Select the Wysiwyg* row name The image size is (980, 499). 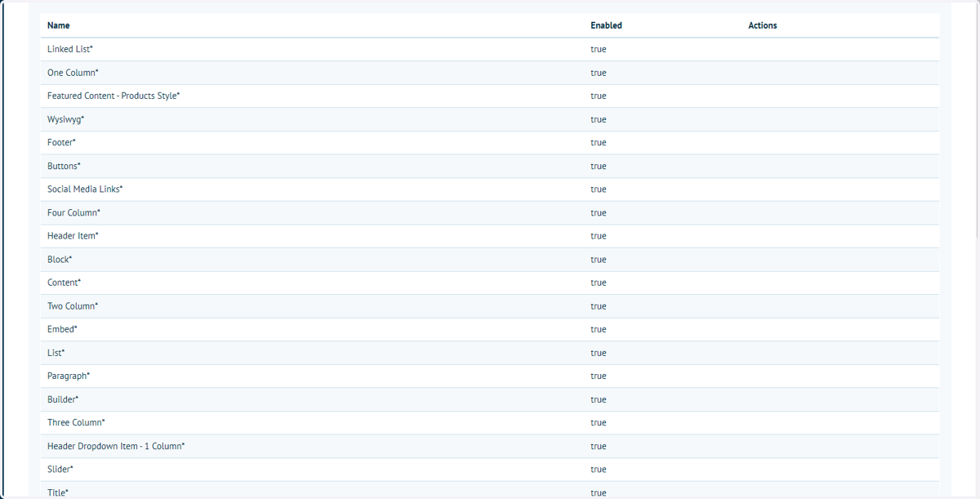pyautogui.click(x=65, y=119)
